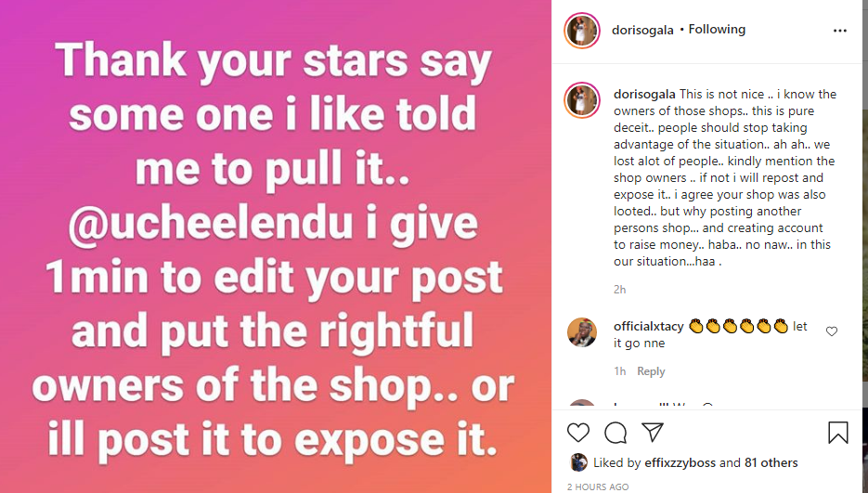View officialxtacy's profile avatar
This screenshot has width=868, height=493.
tap(582, 332)
